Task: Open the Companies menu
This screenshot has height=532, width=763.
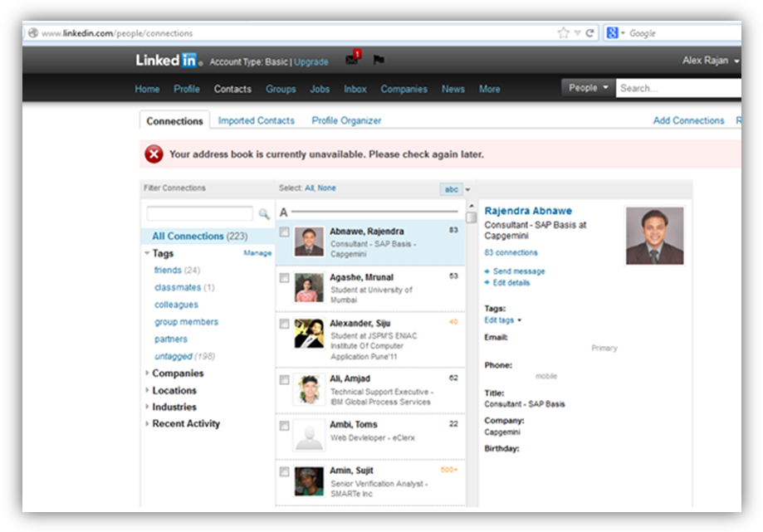Action: [404, 89]
